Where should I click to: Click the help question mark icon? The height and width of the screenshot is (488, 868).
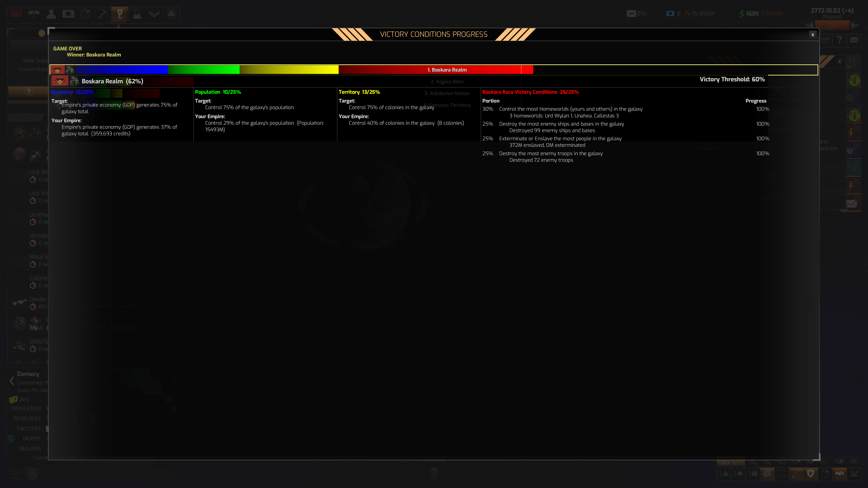click(839, 40)
